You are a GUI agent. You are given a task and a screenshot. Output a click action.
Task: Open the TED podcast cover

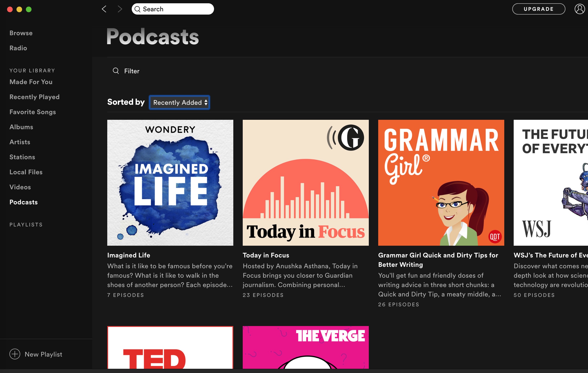170,347
